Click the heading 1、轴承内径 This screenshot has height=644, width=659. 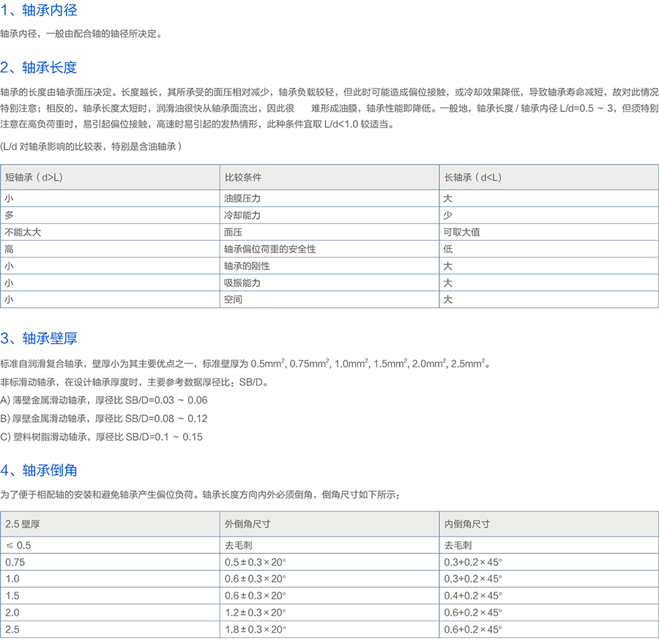(39, 10)
